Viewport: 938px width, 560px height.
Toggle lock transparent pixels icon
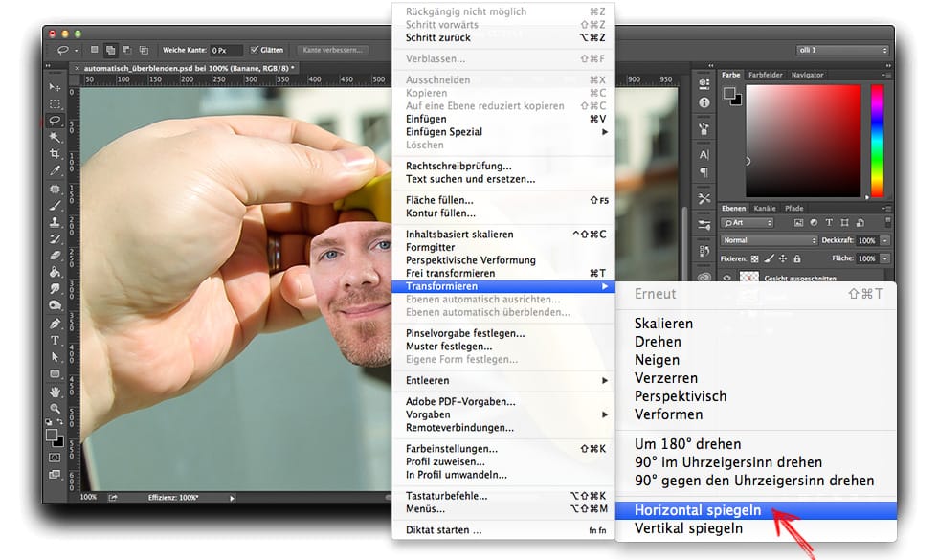tap(754, 259)
